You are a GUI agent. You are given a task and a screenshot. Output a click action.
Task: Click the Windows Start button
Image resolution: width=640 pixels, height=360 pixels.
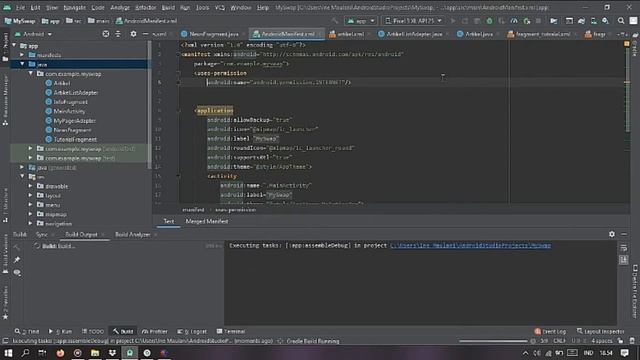[x=8, y=353]
